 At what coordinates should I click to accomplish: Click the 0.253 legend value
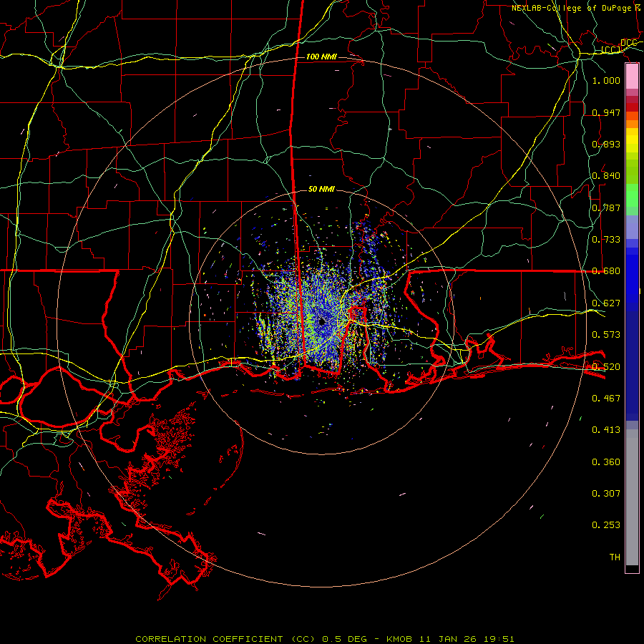[x=606, y=525]
